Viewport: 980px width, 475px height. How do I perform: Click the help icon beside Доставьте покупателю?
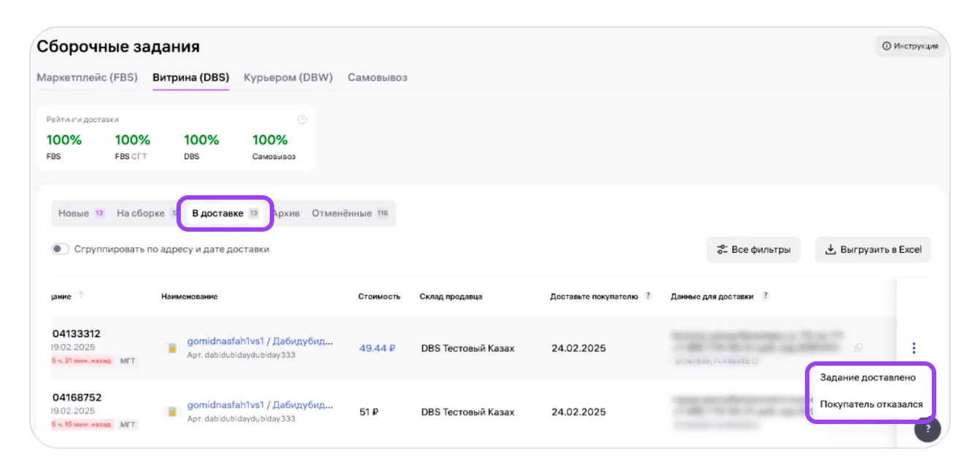647,296
